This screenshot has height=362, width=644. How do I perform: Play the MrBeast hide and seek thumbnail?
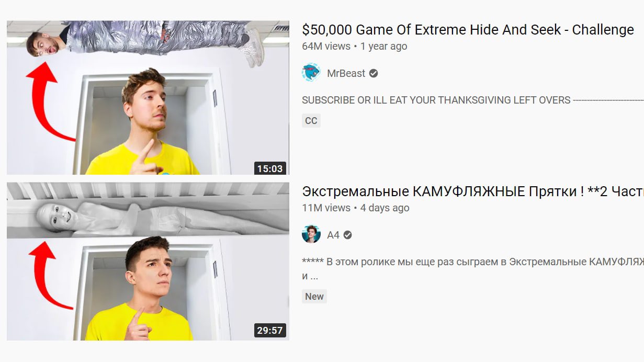(x=148, y=97)
